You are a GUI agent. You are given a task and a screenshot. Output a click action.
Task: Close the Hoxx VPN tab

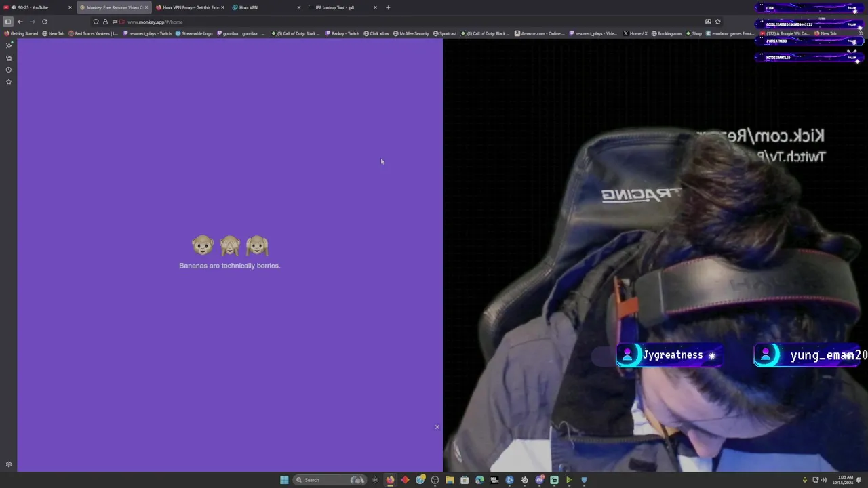pos(299,7)
